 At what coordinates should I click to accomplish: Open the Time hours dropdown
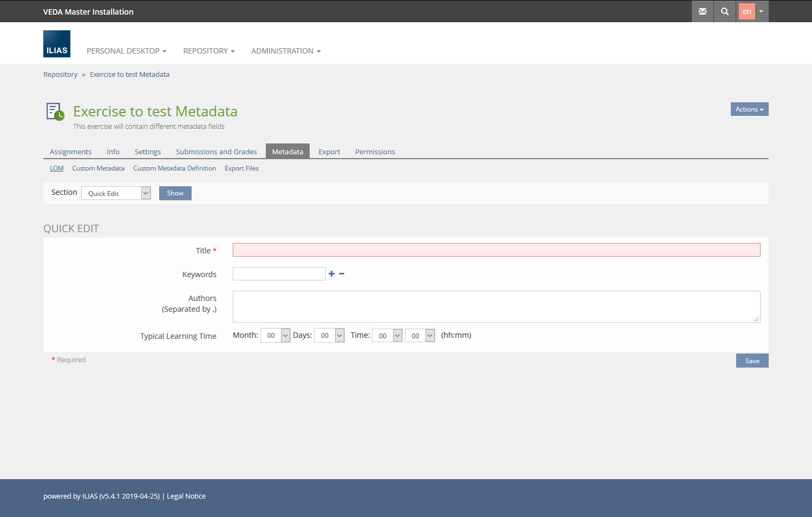pos(387,336)
